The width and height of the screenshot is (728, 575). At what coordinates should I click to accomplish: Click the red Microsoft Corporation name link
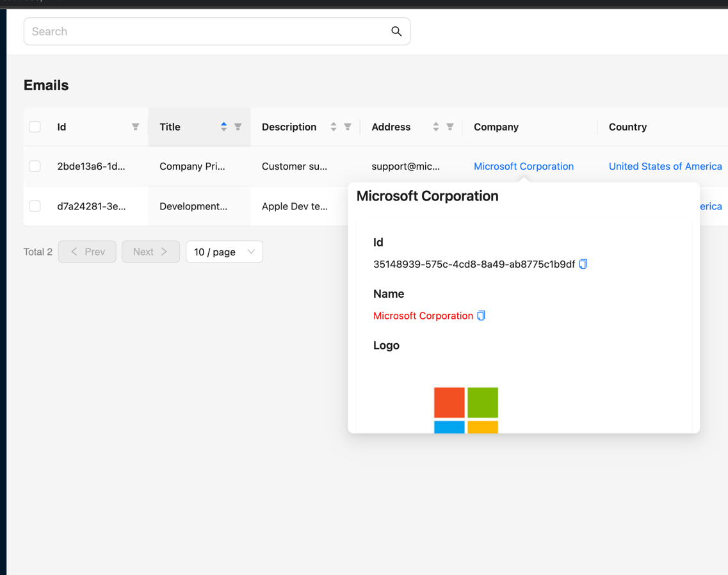[x=423, y=316]
